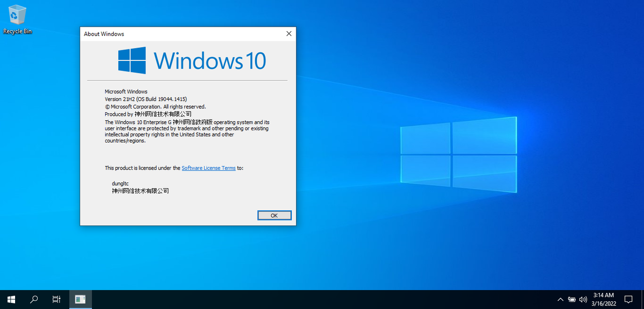
Task: Click 'This product is licensed under' text
Action: pos(142,168)
